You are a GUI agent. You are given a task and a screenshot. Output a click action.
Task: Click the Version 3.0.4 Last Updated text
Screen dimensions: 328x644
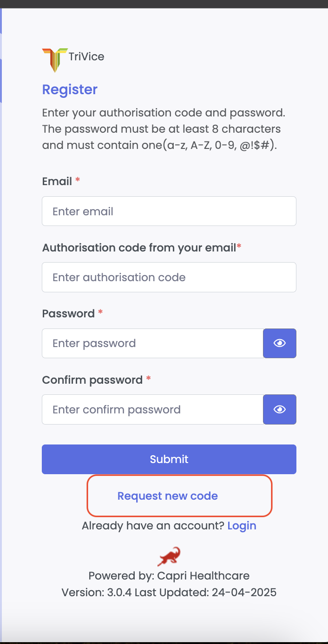point(169,592)
